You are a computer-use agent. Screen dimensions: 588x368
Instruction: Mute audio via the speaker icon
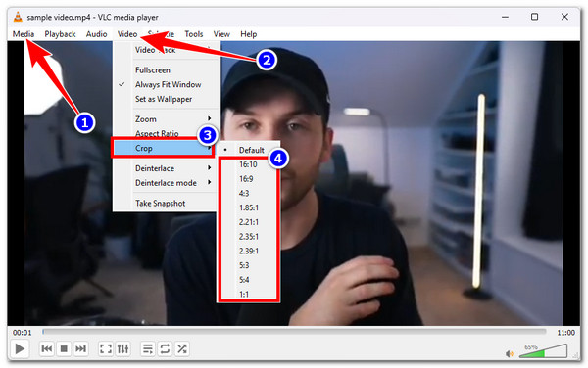510,353
